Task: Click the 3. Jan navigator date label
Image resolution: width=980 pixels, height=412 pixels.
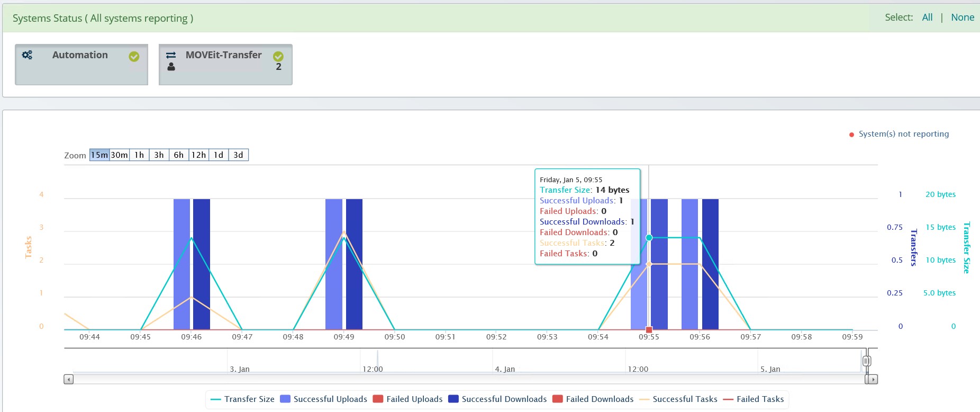Action: (240, 369)
